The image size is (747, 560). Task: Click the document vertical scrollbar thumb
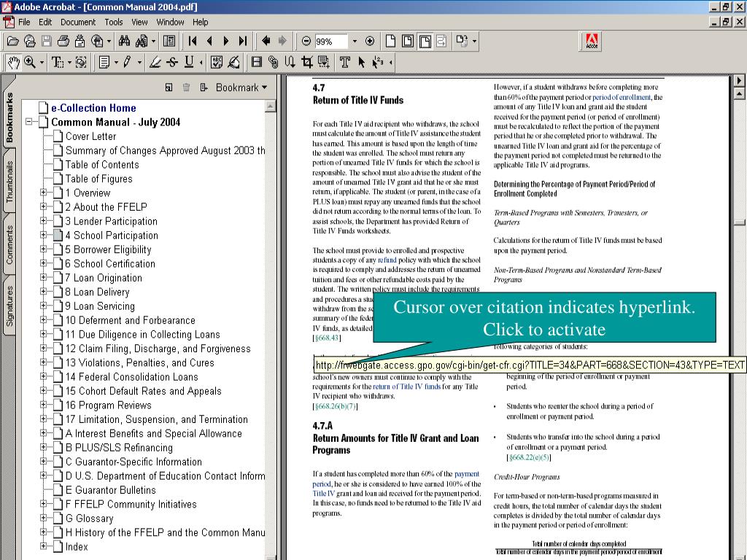(740, 222)
